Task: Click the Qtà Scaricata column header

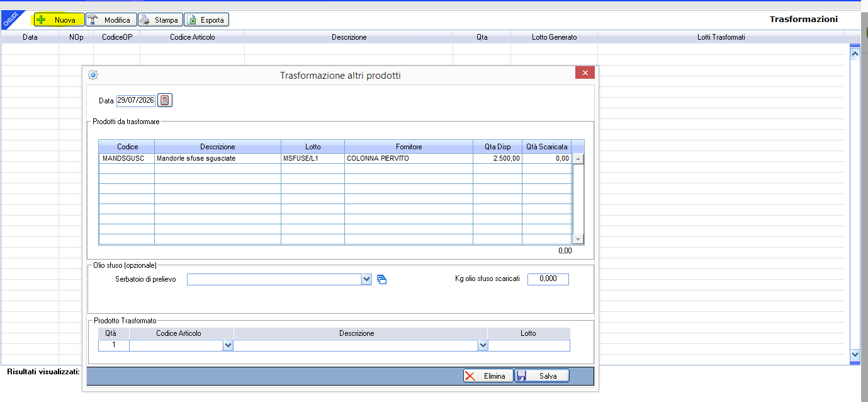Action: coord(546,147)
